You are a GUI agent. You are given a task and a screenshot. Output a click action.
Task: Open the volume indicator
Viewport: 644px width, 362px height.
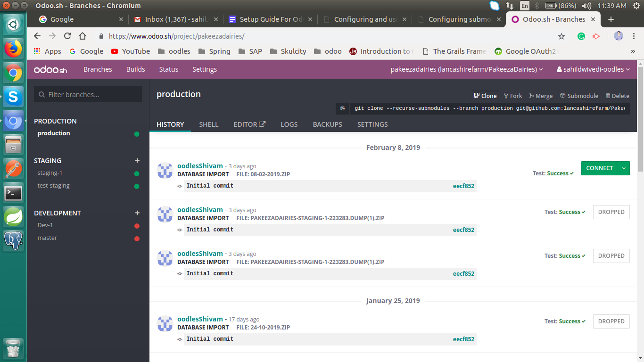click(x=586, y=6)
